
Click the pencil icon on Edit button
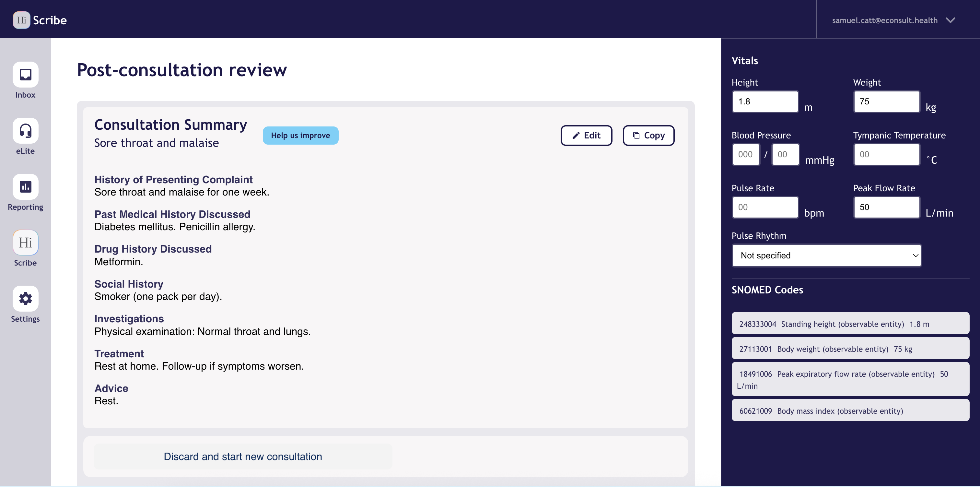tap(576, 136)
